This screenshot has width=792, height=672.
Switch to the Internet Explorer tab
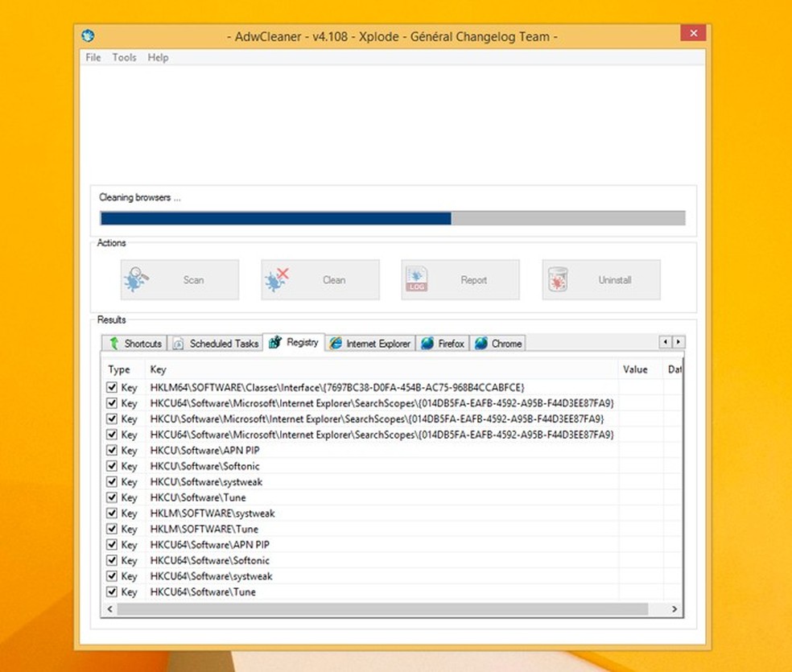[x=370, y=344]
